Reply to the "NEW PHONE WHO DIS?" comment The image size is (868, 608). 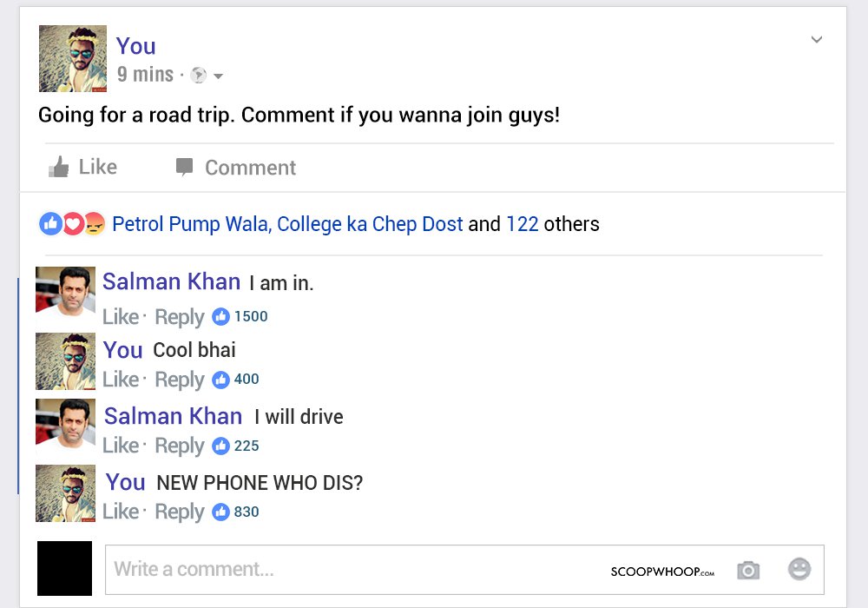pyautogui.click(x=180, y=512)
